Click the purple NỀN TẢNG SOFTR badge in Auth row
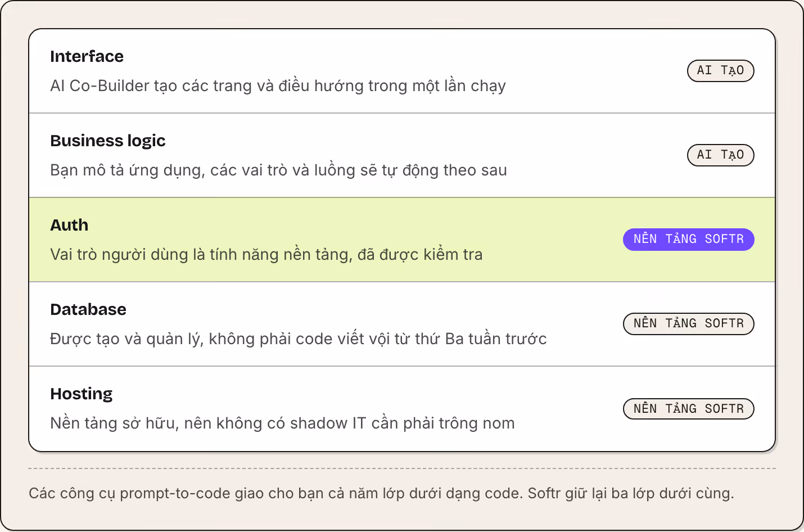 pyautogui.click(x=688, y=240)
